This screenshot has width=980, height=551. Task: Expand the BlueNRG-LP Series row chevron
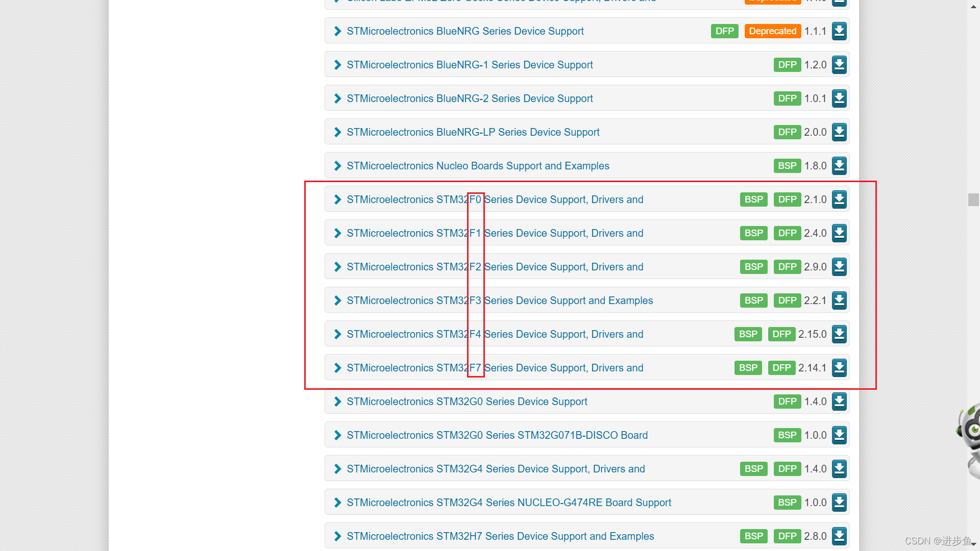point(337,132)
